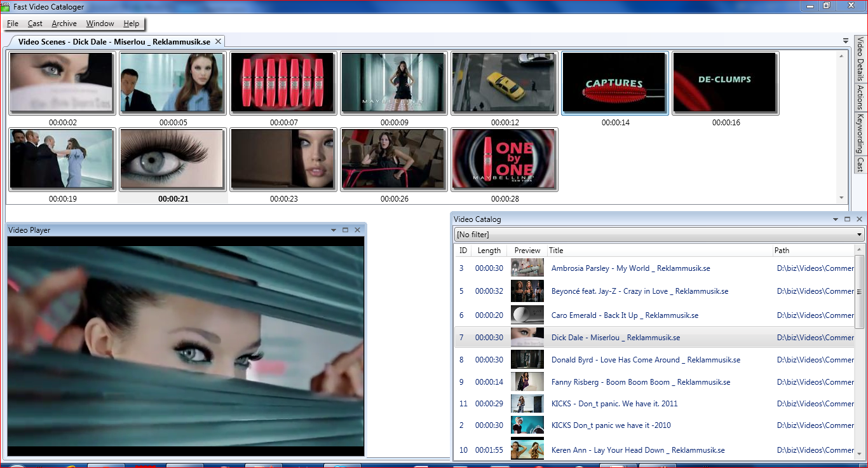Viewport: 868px width, 468px height.
Task: Select Donald Byrd - Love Has Come Around
Action: (x=654, y=360)
